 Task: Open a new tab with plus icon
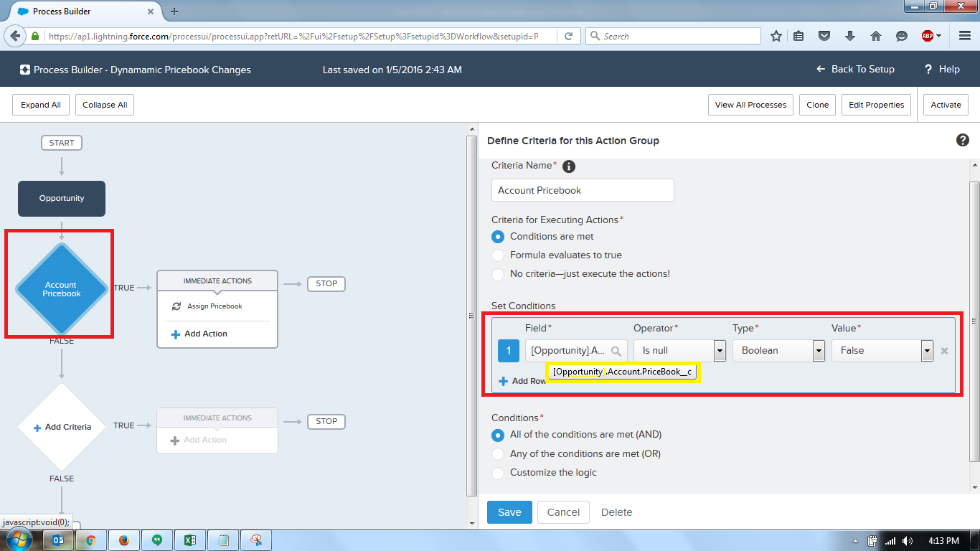pyautogui.click(x=174, y=11)
